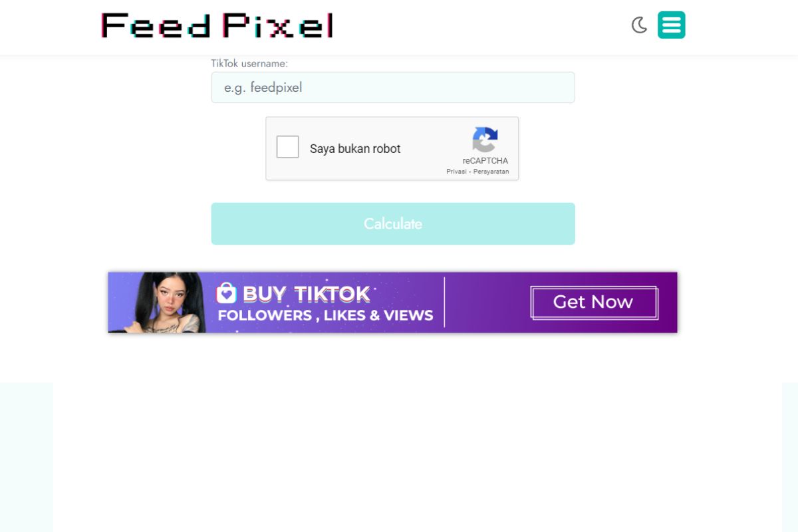Screen dimensions: 798x532
Task: Click the "TikTok username:" field label
Action: click(249, 64)
